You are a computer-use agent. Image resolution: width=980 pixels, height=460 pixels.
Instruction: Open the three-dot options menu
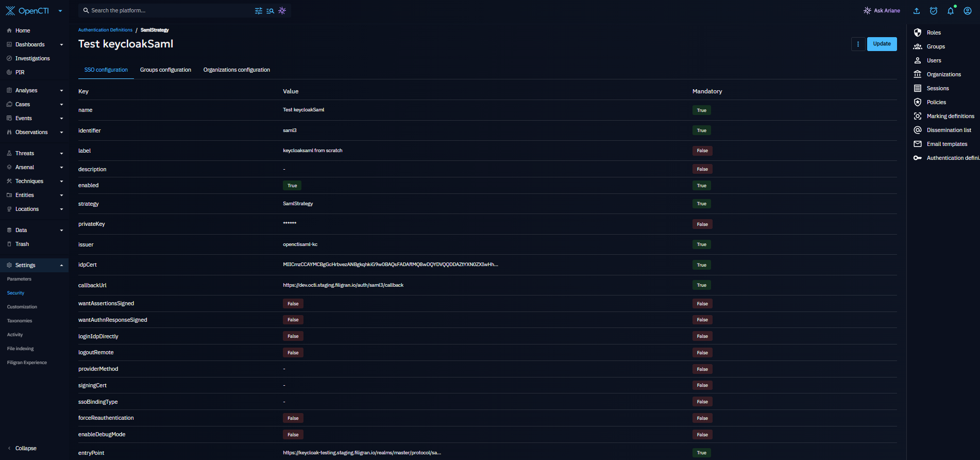(x=858, y=44)
